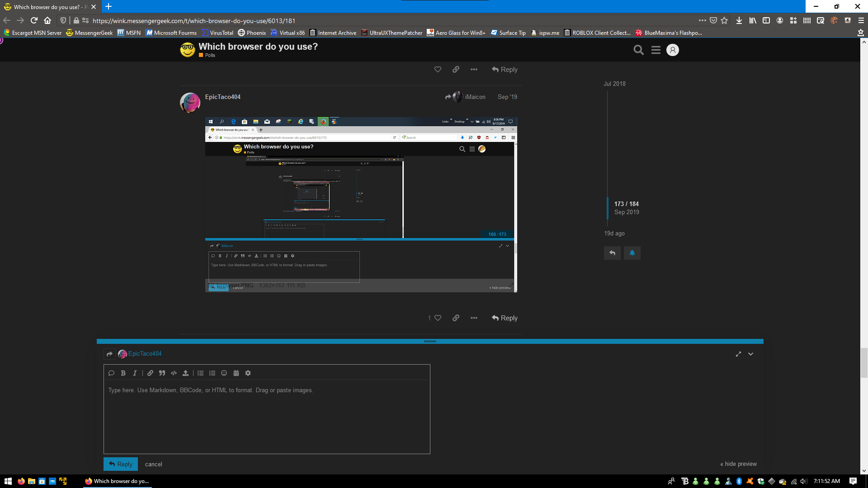Open composer reply-type options arrow

109,354
